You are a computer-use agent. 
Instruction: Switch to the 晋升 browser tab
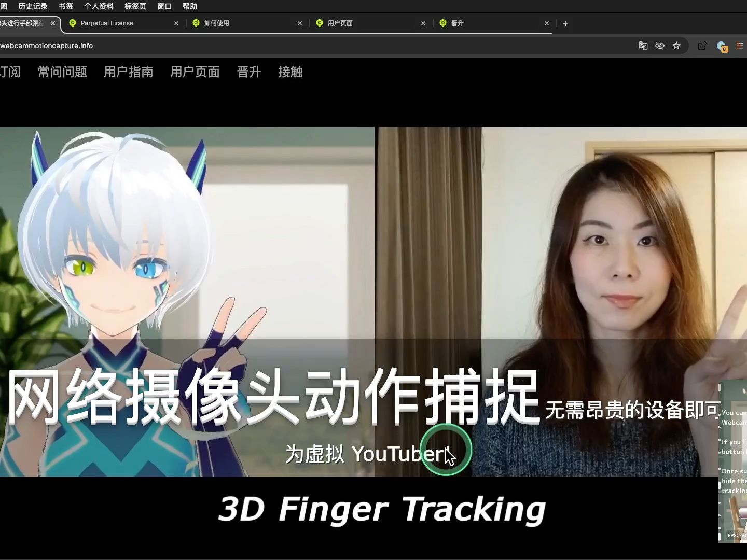click(x=494, y=23)
